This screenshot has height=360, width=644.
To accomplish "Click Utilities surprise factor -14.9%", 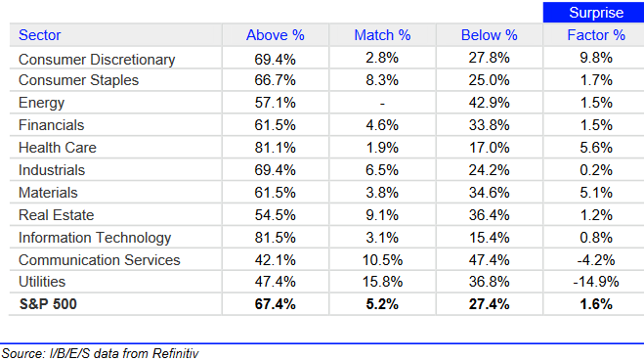I will (596, 282).
